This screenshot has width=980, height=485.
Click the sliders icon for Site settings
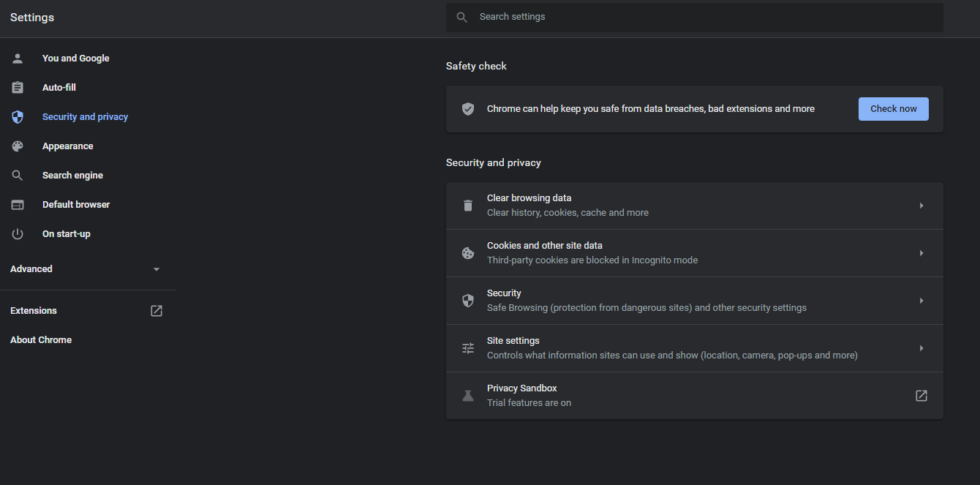click(468, 348)
